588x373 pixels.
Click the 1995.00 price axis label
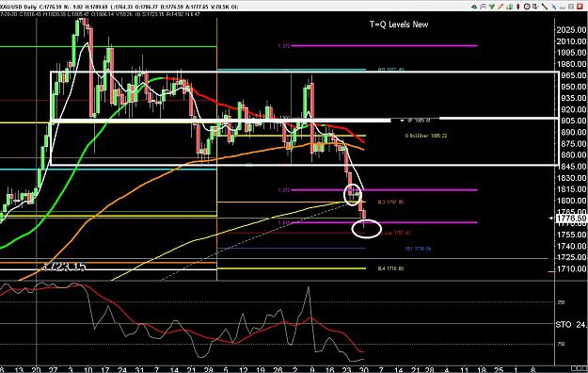[x=571, y=53]
